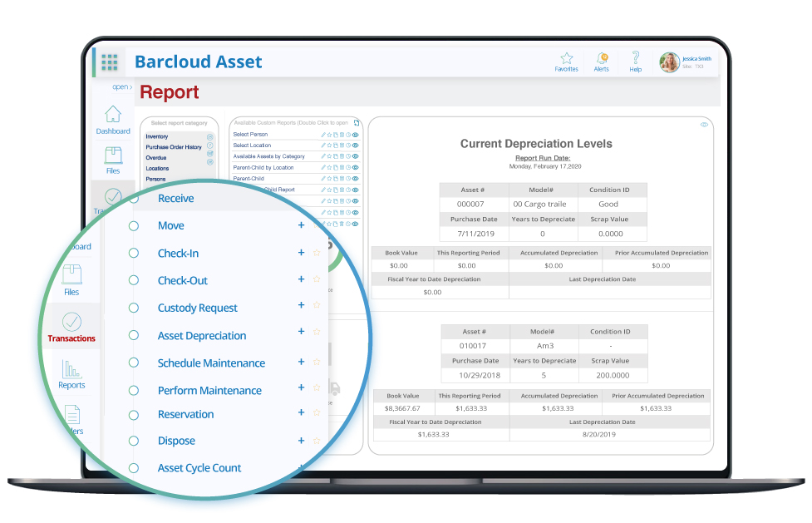Expand Reservation plus sign
Viewport: 812px width, 523px height.
tap(301, 412)
